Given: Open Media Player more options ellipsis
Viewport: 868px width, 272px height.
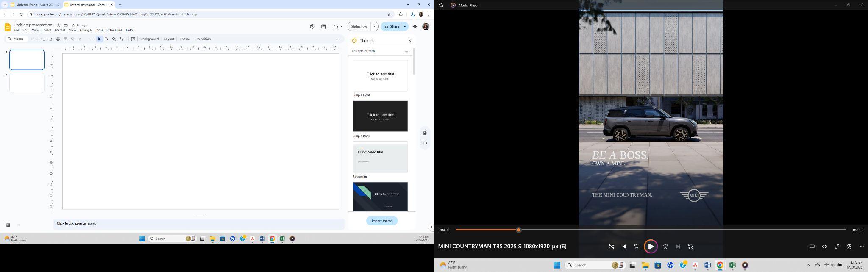Looking at the screenshot, I should tap(862, 247).
